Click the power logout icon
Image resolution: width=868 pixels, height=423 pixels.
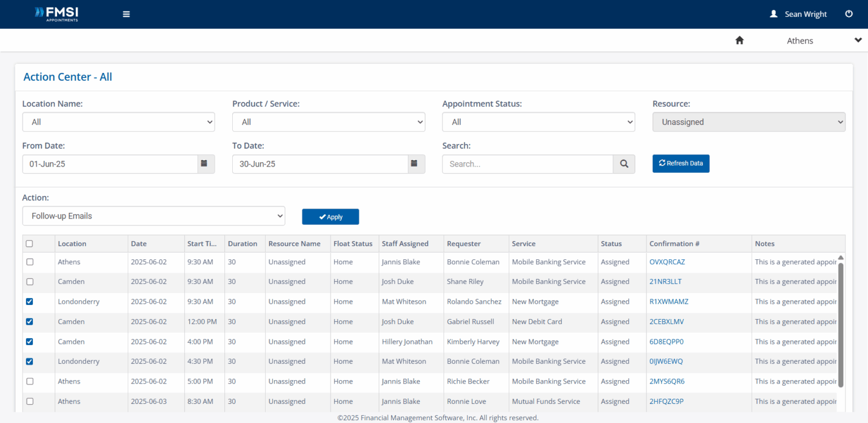coord(848,14)
